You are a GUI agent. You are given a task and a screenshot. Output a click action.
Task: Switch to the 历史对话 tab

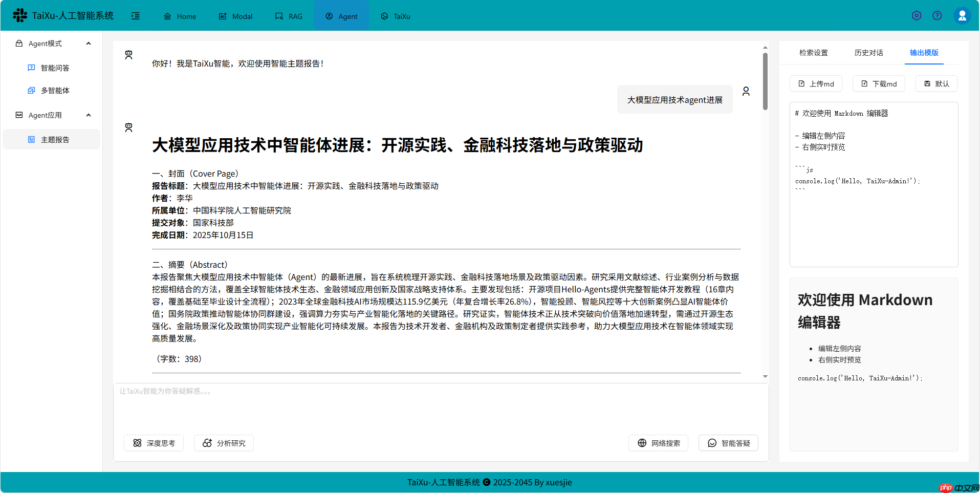[868, 52]
